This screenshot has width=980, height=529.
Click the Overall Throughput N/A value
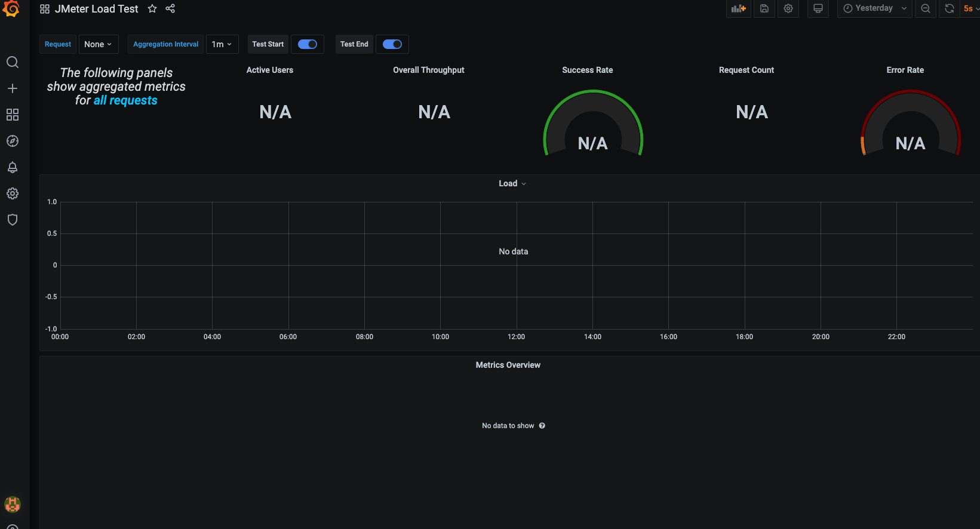[x=434, y=112]
